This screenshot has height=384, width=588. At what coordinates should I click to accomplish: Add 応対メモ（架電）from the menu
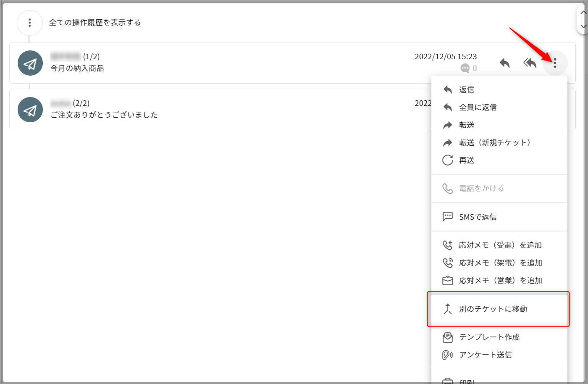[x=500, y=263]
